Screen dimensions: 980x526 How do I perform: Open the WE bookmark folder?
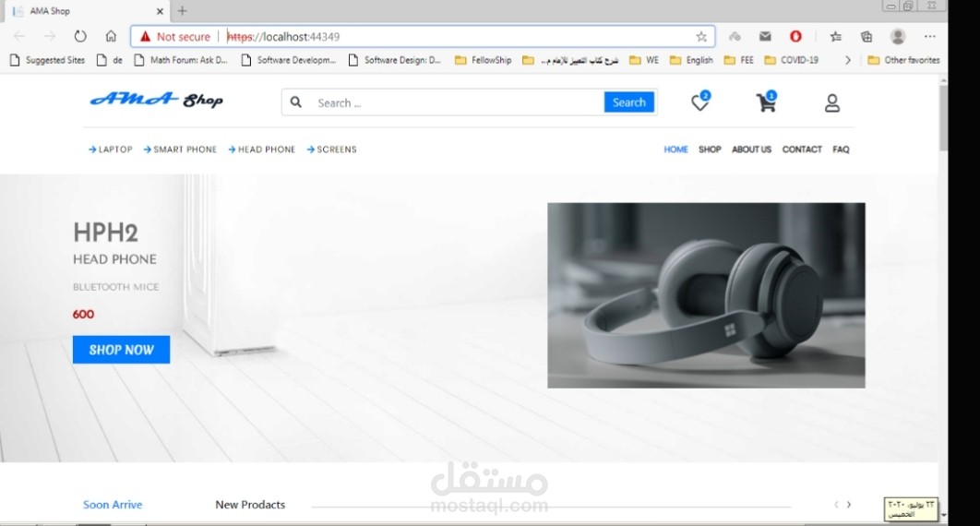(x=644, y=60)
